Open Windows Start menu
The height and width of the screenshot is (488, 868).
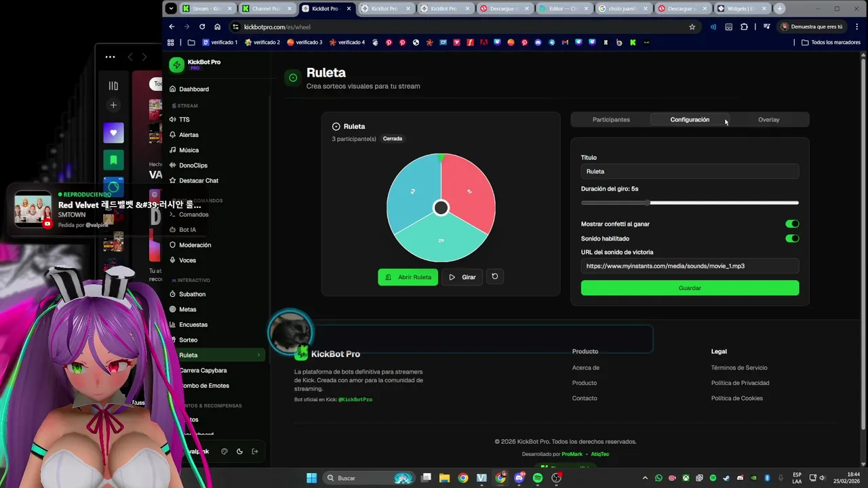pos(311,478)
